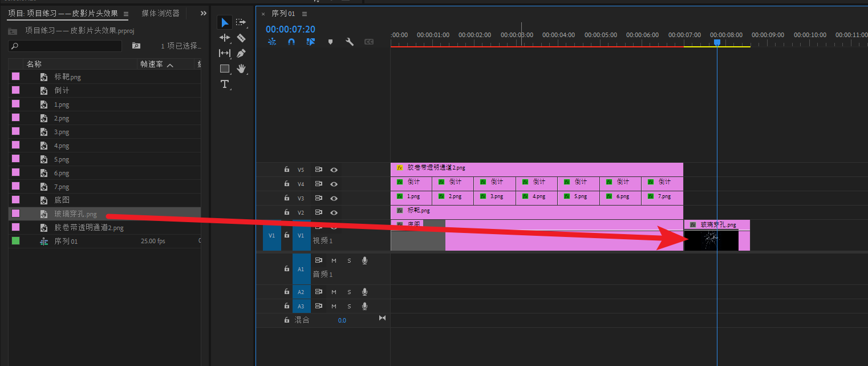Select the 序列 01 timeline tab
The image size is (868, 366).
point(283,14)
